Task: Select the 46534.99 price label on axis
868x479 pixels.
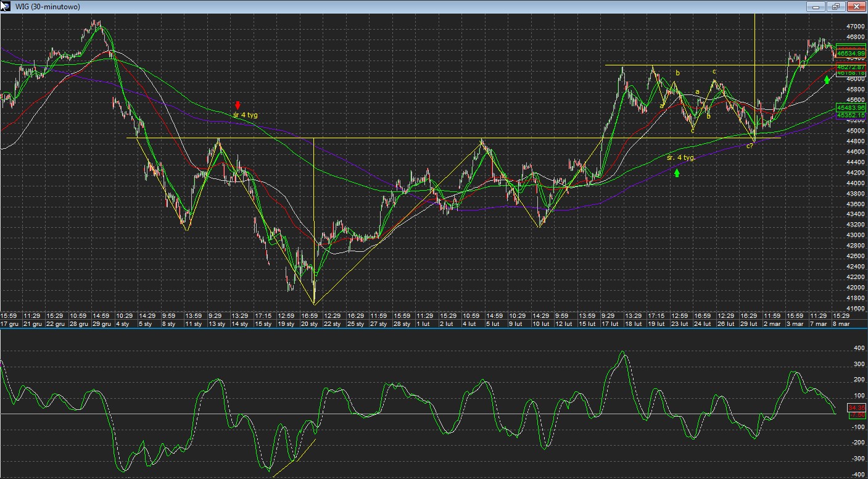Action: click(x=851, y=54)
